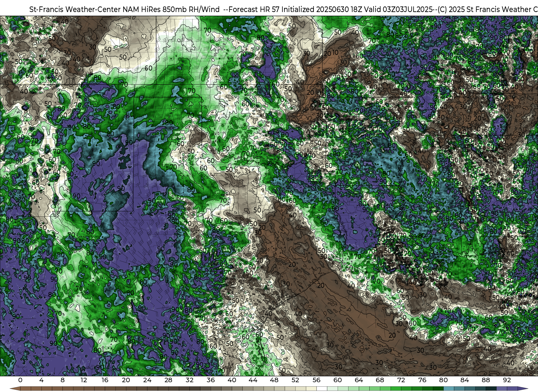Viewport: 538px width, 392px height.
Task: Click the '20' label on the color scale legend
Action: tap(126, 380)
